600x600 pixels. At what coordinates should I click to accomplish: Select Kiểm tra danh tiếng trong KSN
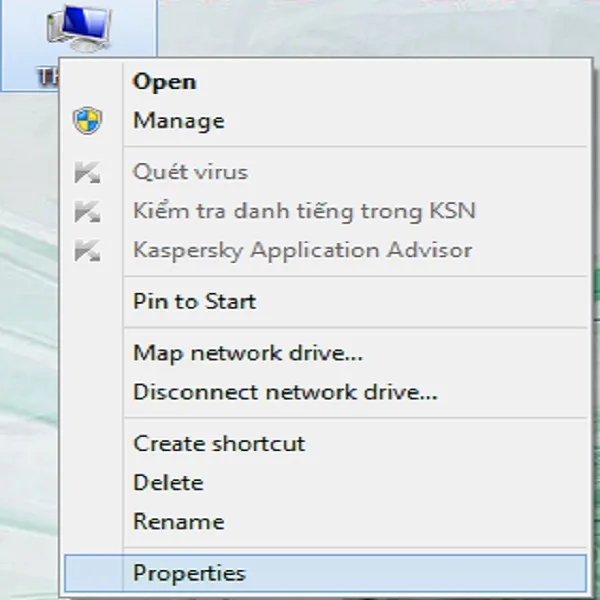click(x=325, y=211)
